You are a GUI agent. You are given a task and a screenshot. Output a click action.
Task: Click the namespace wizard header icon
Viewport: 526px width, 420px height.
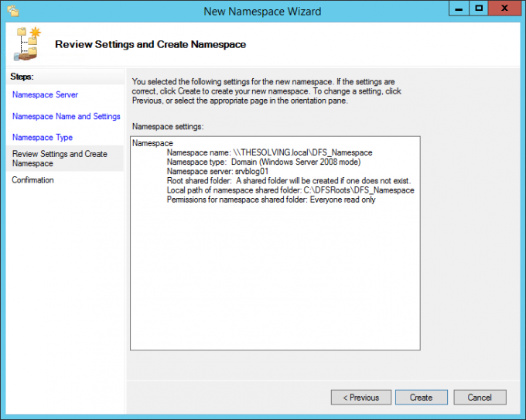[28, 44]
